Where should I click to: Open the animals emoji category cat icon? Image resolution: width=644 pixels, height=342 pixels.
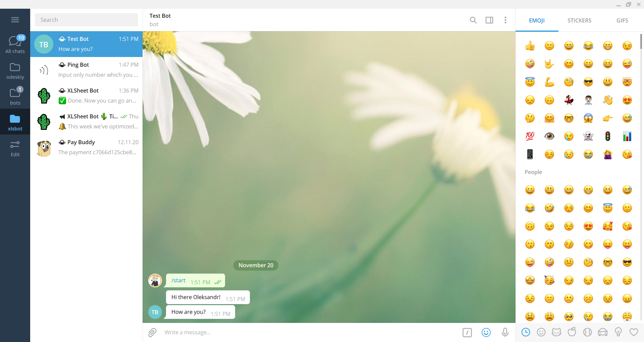[x=556, y=332]
